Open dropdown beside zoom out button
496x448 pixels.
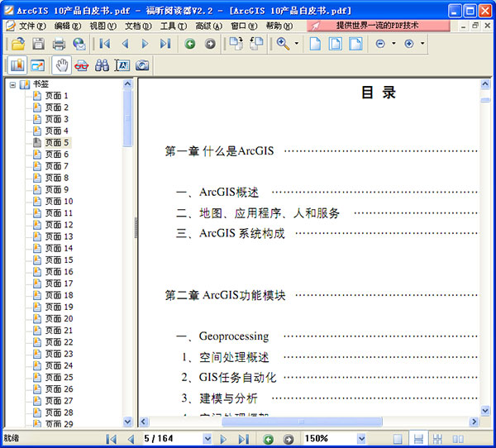tap(393, 43)
